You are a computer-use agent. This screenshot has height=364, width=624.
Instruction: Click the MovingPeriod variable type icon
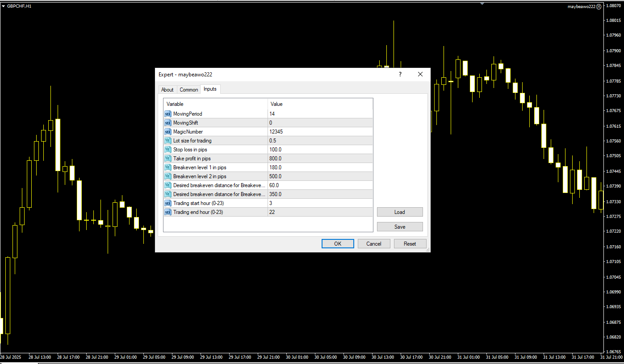168,114
